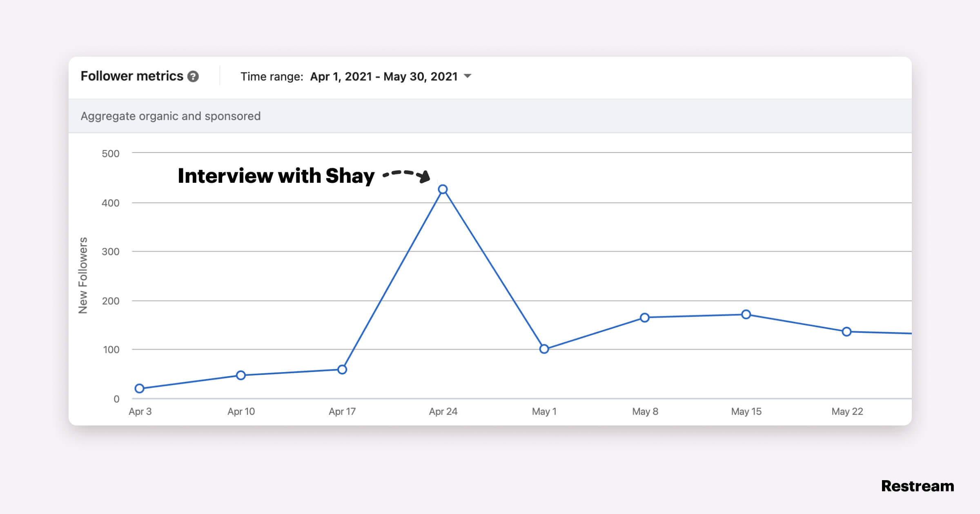
Task: Select the Apr 10 data point
Action: point(241,375)
